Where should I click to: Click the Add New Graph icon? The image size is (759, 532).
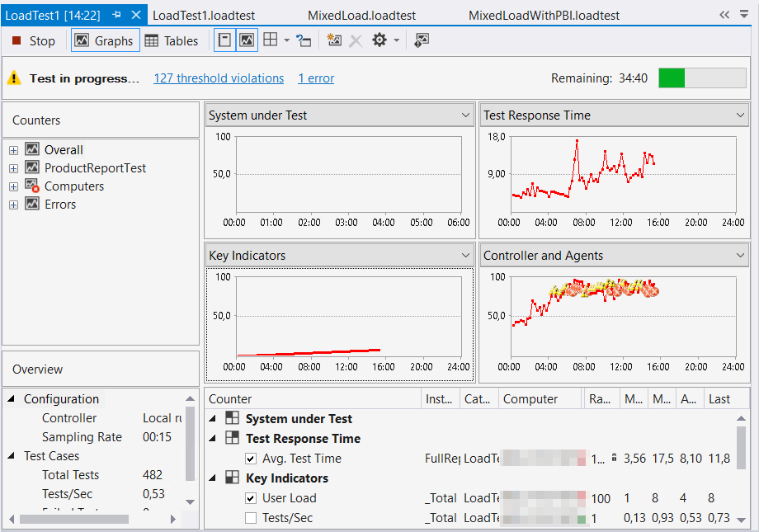[333, 40]
